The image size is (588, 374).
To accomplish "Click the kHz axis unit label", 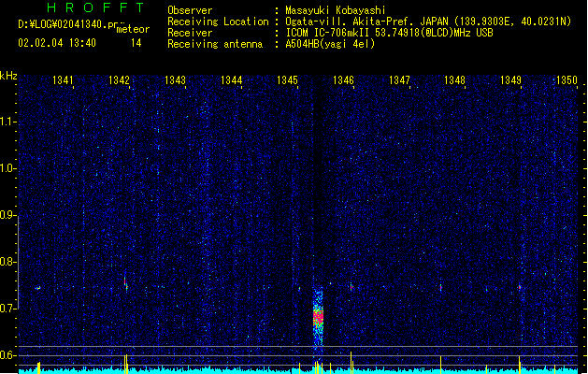I will click(x=8, y=76).
